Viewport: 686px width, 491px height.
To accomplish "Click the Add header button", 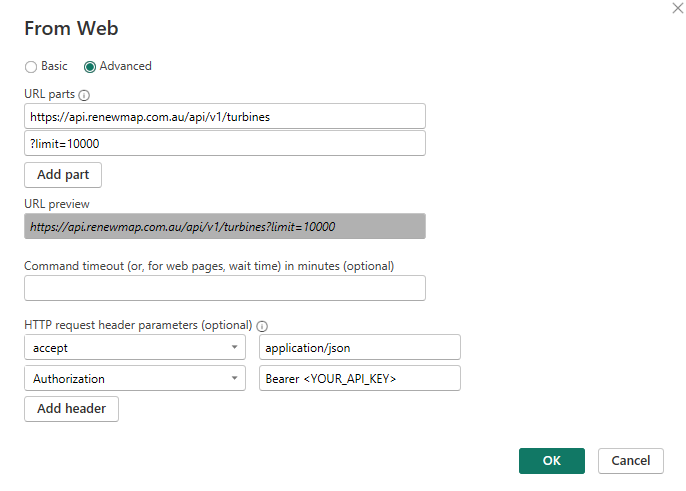I will (x=71, y=409).
